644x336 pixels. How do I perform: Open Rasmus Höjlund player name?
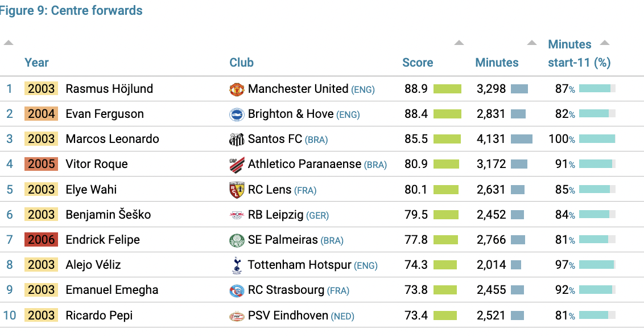[x=109, y=89]
